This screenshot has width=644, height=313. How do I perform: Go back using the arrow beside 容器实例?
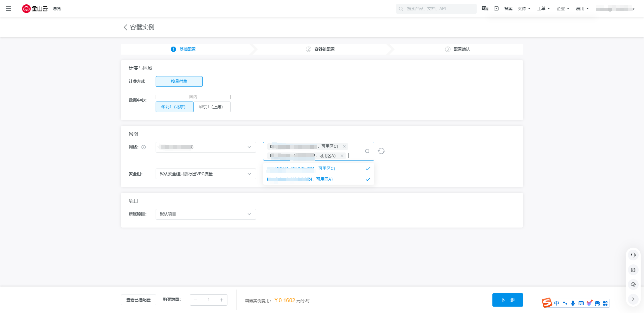pyautogui.click(x=125, y=27)
